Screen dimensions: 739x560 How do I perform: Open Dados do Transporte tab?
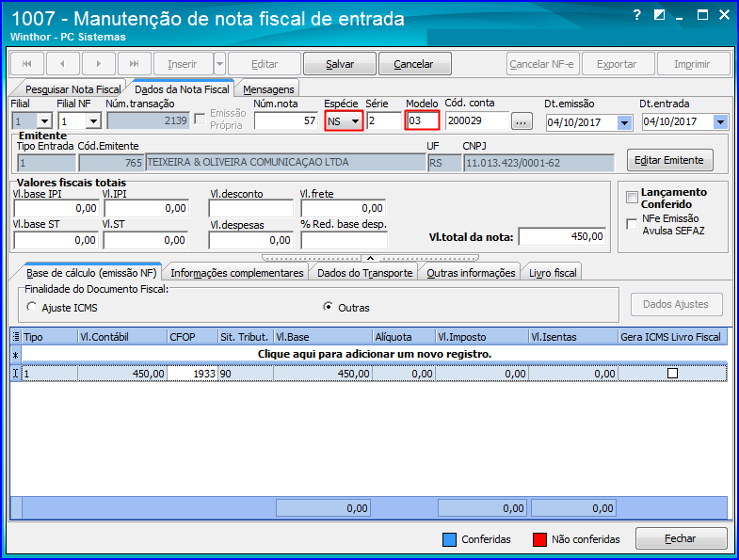click(364, 273)
